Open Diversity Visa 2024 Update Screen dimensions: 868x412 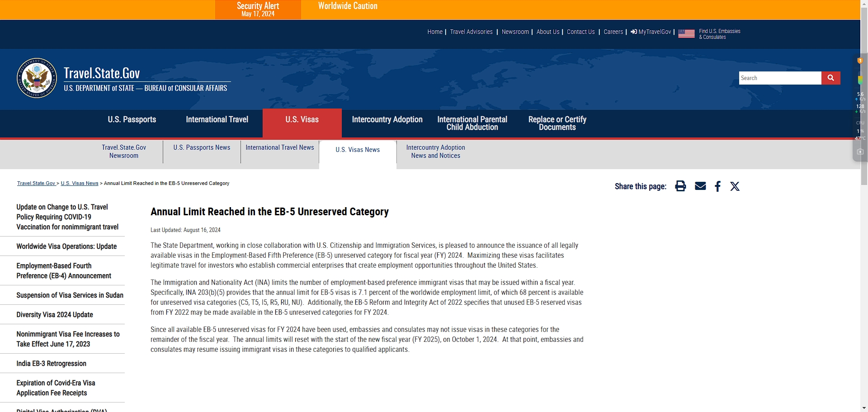tap(55, 315)
